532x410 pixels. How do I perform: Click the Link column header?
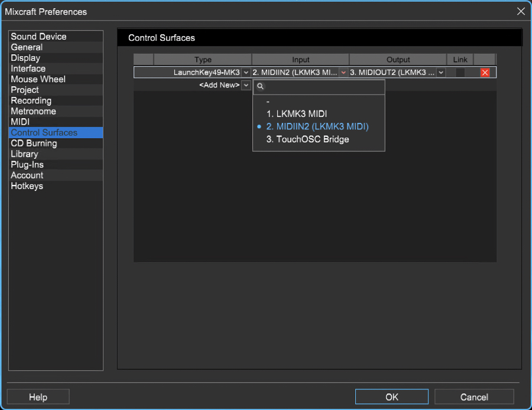point(460,59)
